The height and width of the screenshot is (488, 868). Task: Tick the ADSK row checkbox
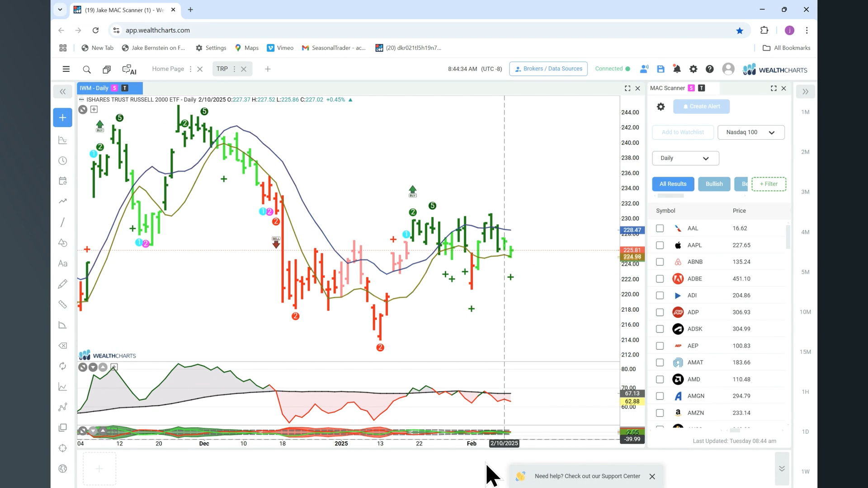coord(660,329)
